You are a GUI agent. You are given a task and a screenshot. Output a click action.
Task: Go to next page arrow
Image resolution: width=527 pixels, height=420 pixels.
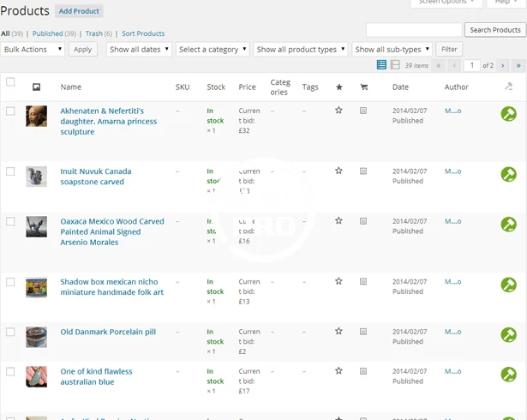[503, 65]
